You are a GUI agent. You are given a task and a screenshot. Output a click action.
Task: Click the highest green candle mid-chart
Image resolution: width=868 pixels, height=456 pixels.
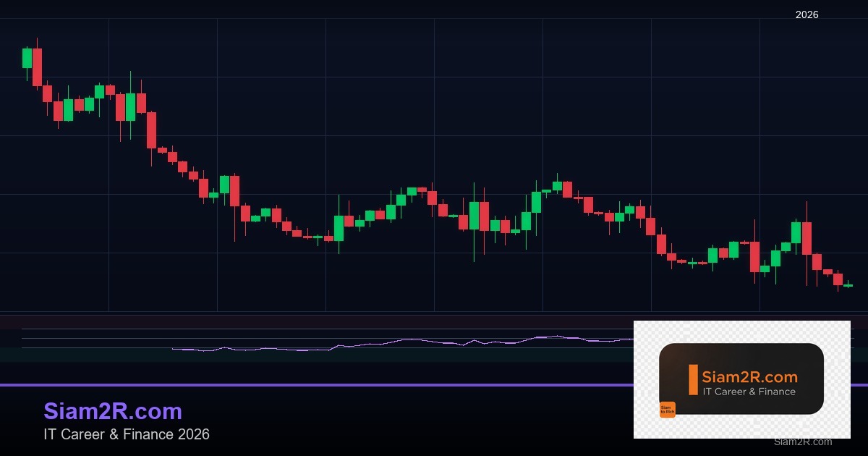(x=557, y=185)
